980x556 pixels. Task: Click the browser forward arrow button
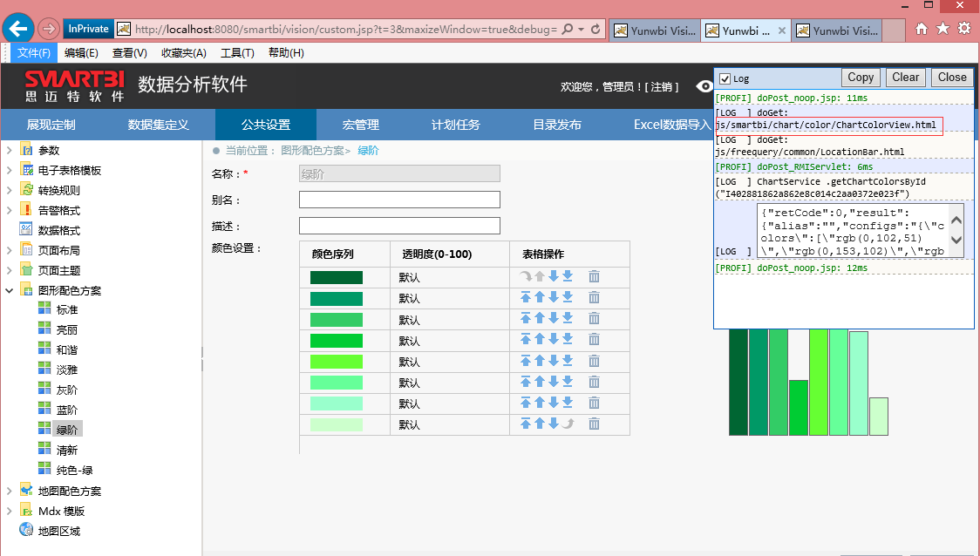coord(49,29)
